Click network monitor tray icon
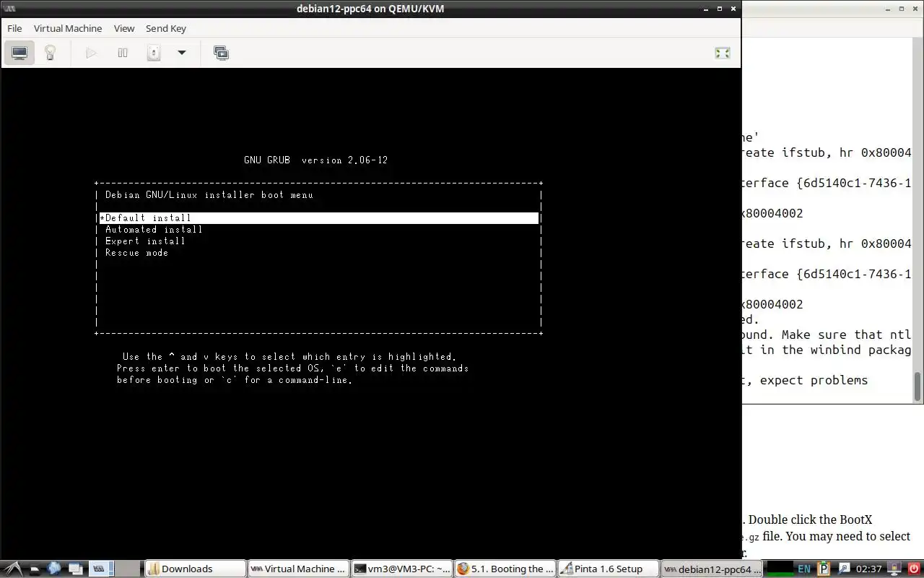Image resolution: width=924 pixels, height=578 pixels. click(x=895, y=569)
